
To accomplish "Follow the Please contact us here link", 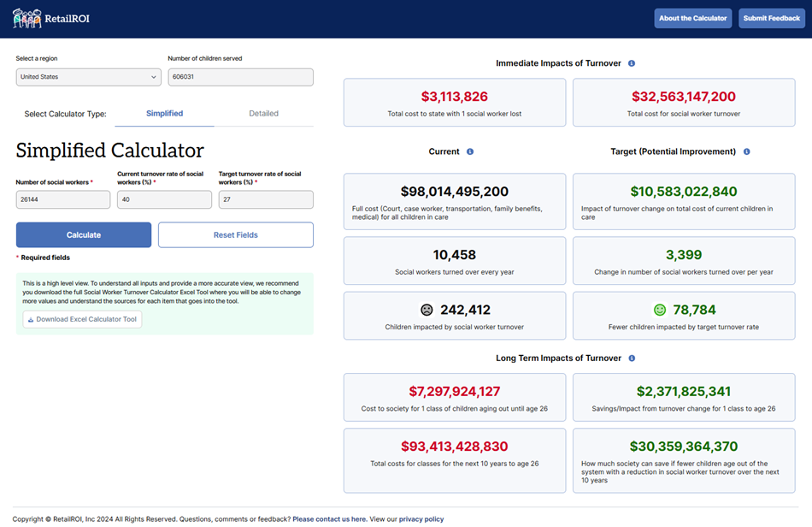I will tap(329, 519).
